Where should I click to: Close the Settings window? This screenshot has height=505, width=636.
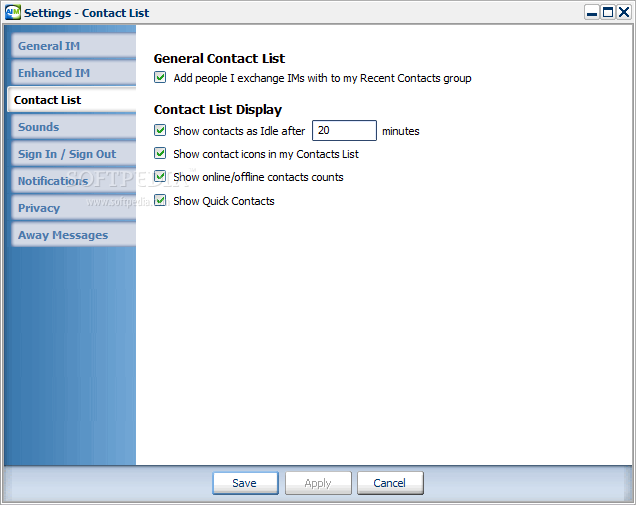pyautogui.click(x=623, y=12)
